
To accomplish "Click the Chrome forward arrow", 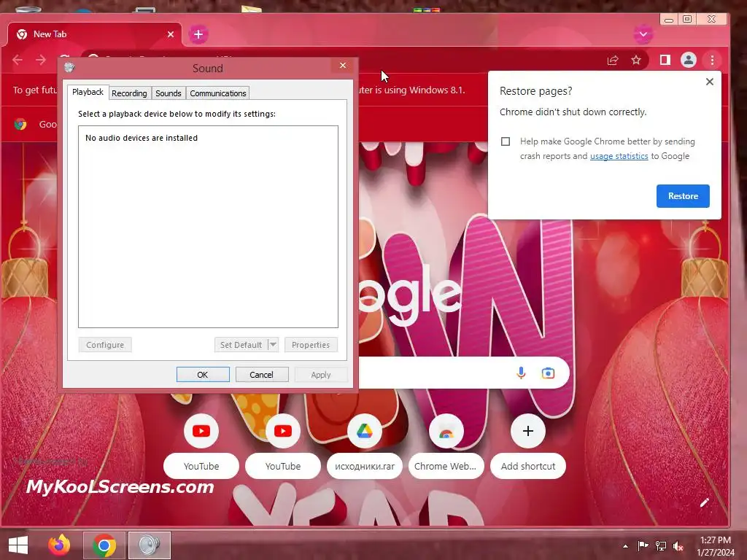I will click(41, 60).
